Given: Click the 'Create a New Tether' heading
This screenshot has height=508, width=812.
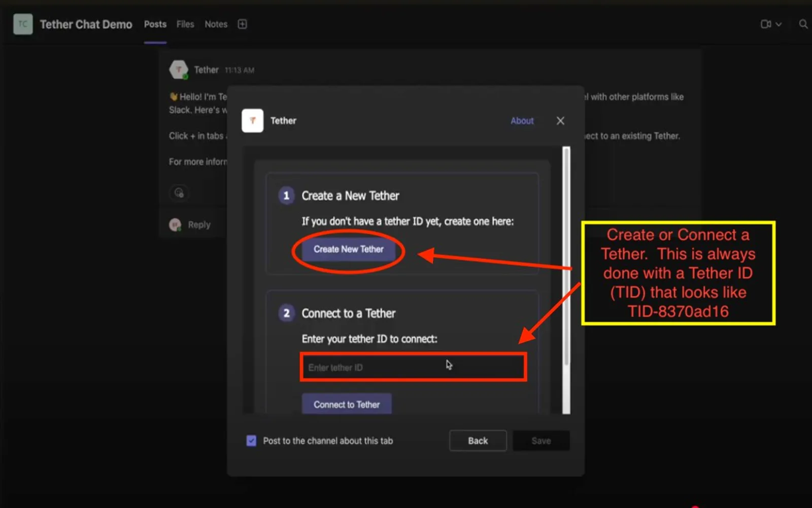Looking at the screenshot, I should [350, 196].
